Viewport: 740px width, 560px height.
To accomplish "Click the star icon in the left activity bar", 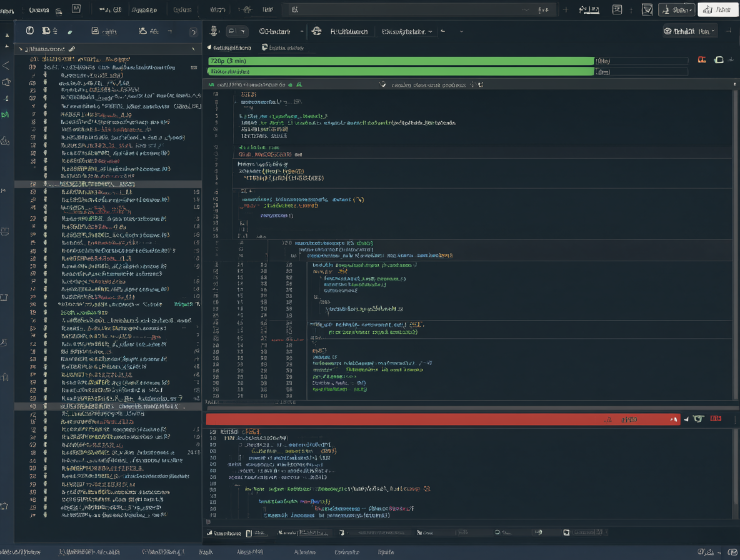I will pos(5,506).
